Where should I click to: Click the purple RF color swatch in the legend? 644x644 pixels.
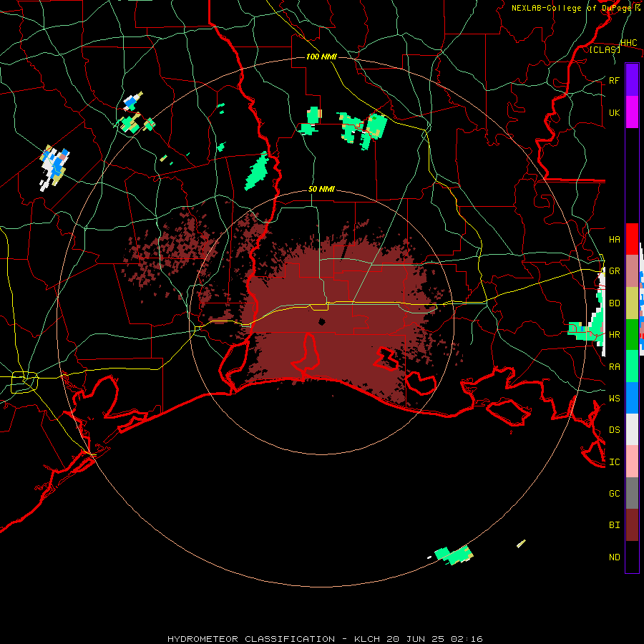click(632, 80)
